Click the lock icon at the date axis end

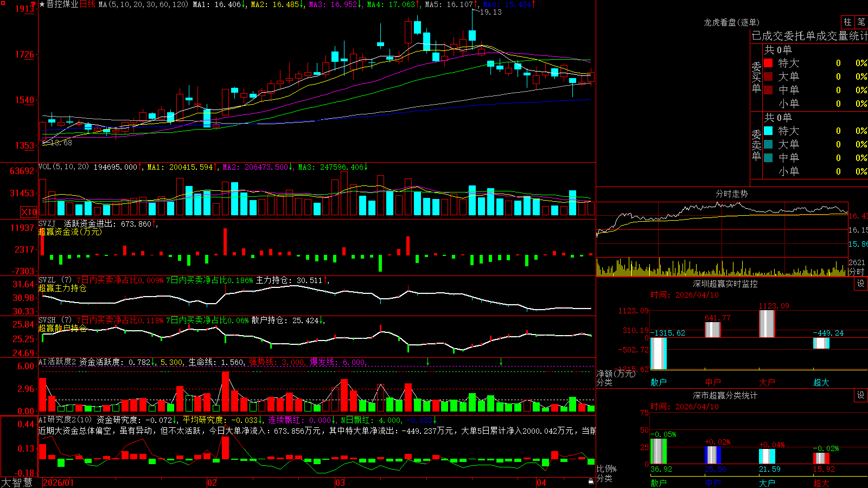591,481
